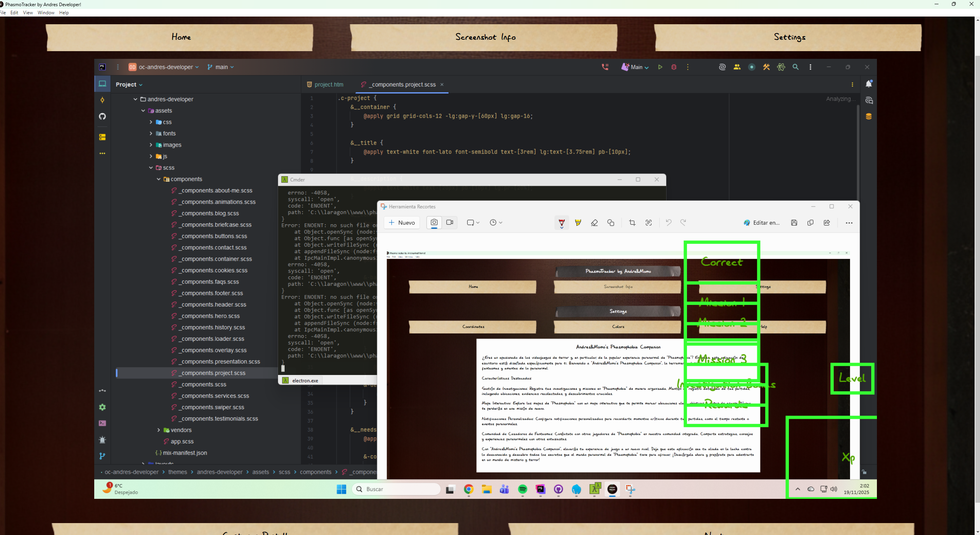Open the snip delay timer dropdown
The height and width of the screenshot is (535, 980).
point(496,223)
